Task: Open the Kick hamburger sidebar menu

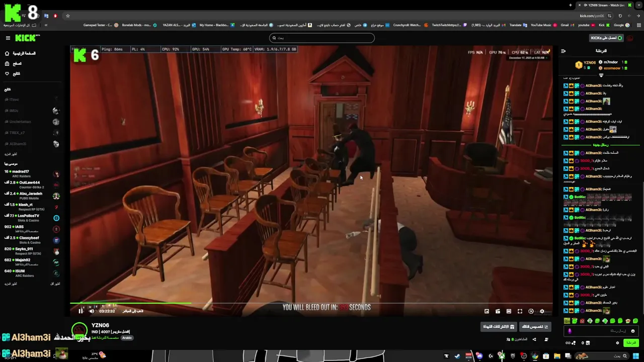Action: coord(8,38)
